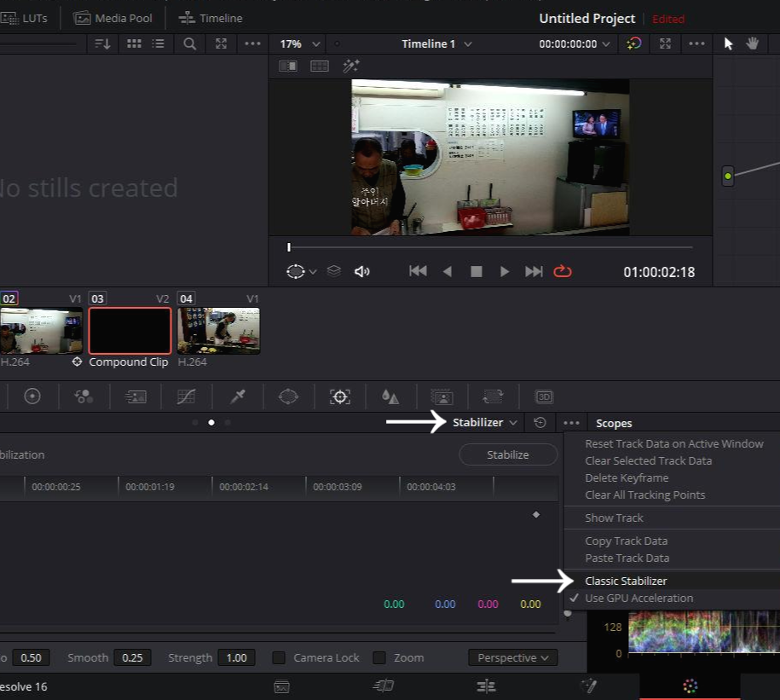Stop playback
The width and height of the screenshot is (780, 700).
[476, 272]
